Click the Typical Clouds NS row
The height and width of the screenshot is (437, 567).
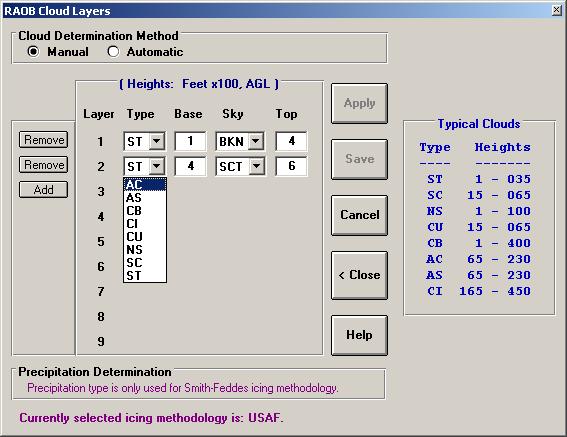coord(478,211)
